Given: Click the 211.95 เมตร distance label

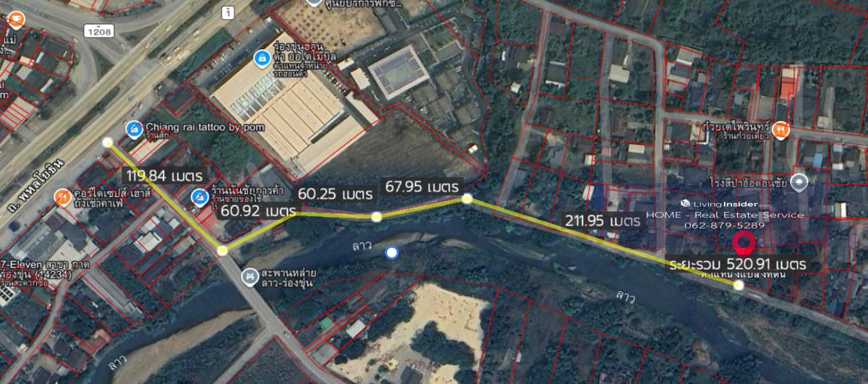Looking at the screenshot, I should [x=603, y=220].
